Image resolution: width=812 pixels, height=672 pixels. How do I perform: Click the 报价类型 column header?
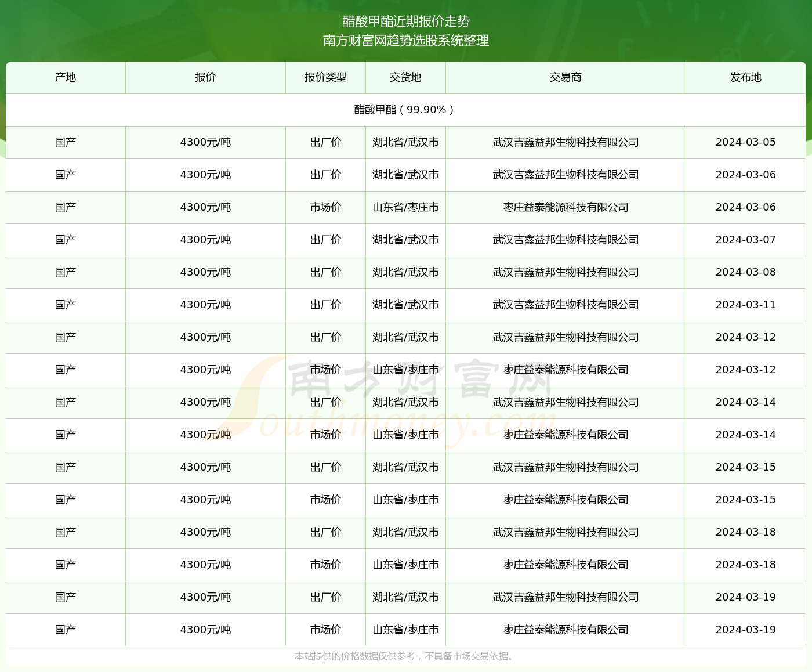click(325, 77)
